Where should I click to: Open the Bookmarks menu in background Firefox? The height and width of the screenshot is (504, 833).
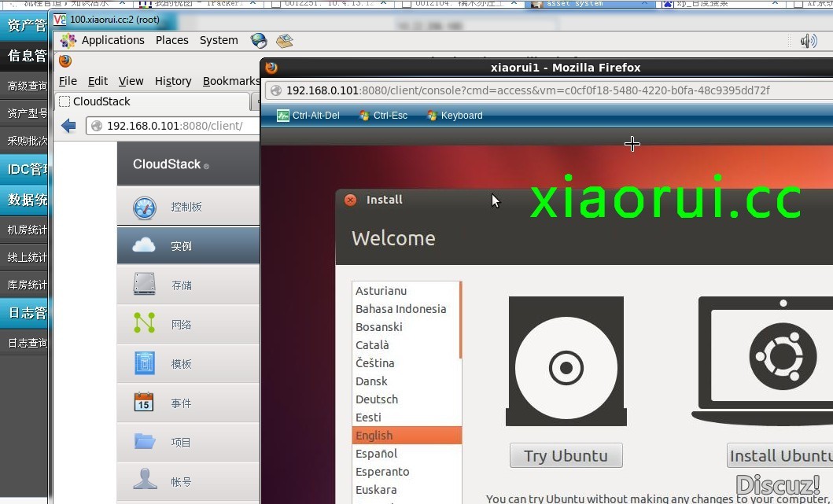click(231, 81)
